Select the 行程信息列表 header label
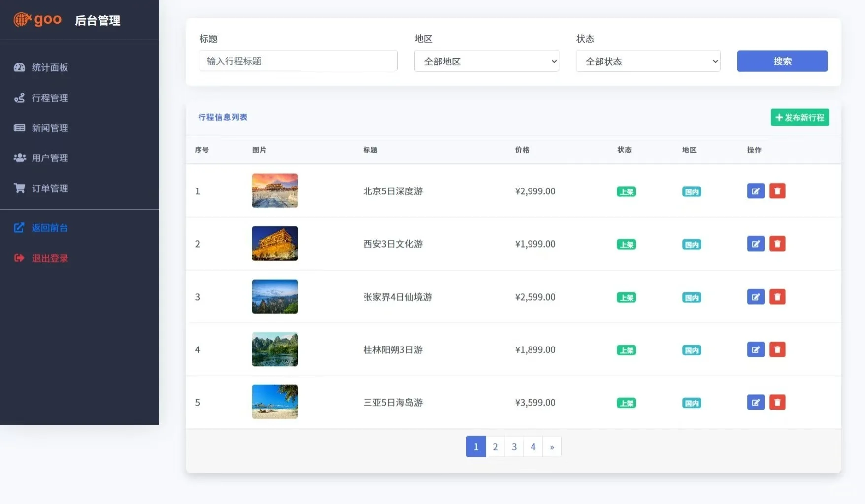Image resolution: width=865 pixels, height=504 pixels. tap(222, 117)
